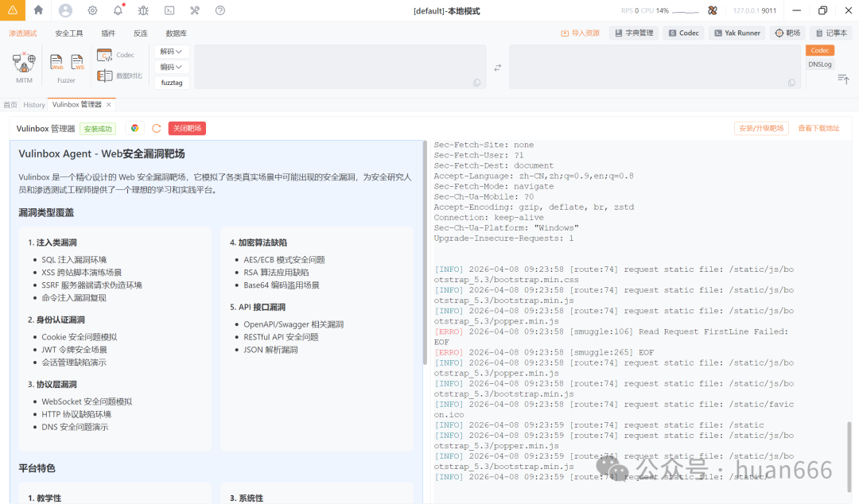This screenshot has width=859, height=504.
Task: Click the tools wrench icon
Action: [195, 10]
